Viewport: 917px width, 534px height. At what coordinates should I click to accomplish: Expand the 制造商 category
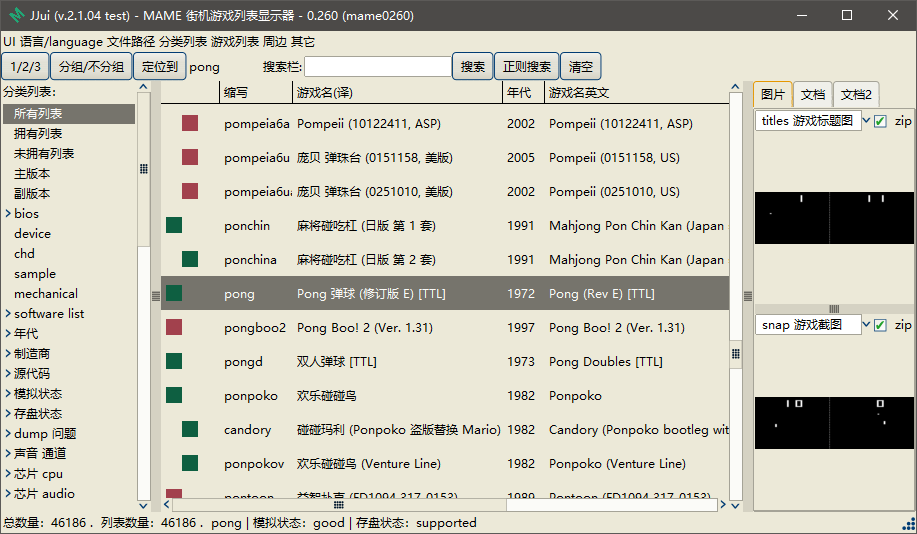click(x=8, y=353)
